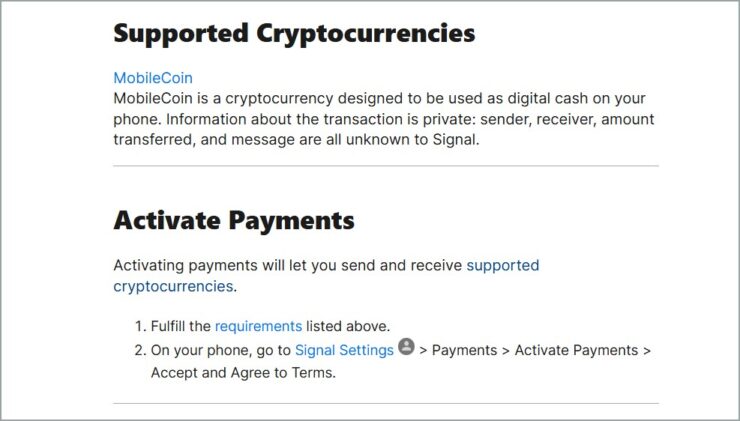
Task: Follow the 'supported' hyperlink in Activate Payments
Action: tap(503, 265)
